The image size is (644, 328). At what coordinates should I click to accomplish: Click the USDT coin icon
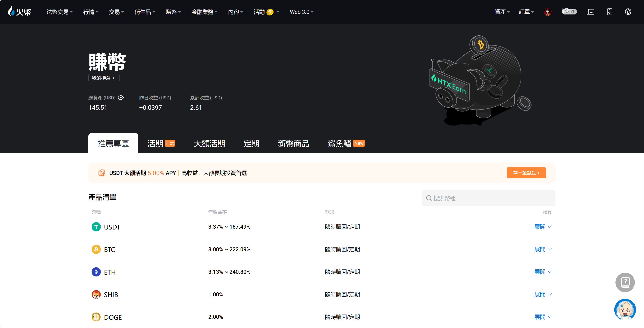pyautogui.click(x=96, y=227)
